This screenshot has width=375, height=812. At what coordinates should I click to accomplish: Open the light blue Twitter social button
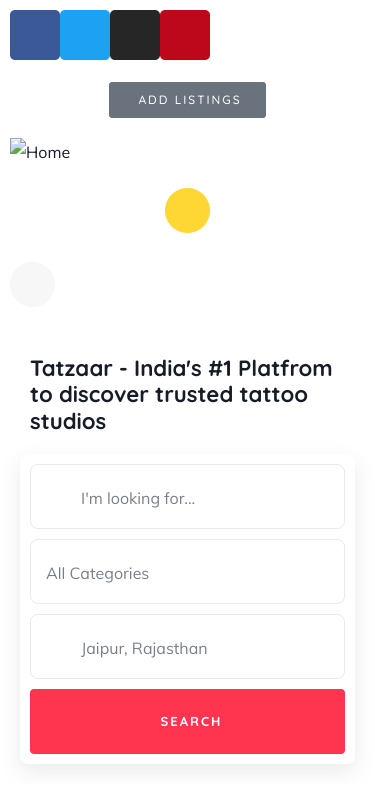tap(85, 35)
